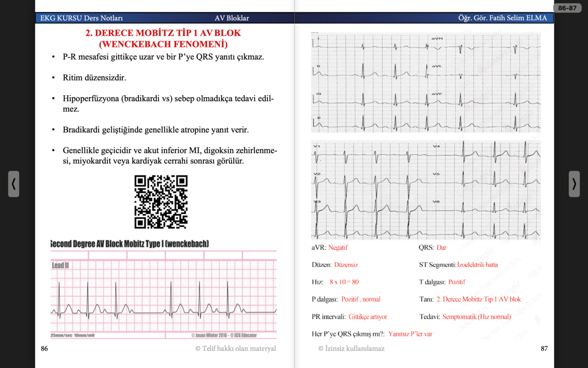Click the '25mm/sec 10mm/mV' calibration text
The image size is (588, 368).
pyautogui.click(x=73, y=336)
